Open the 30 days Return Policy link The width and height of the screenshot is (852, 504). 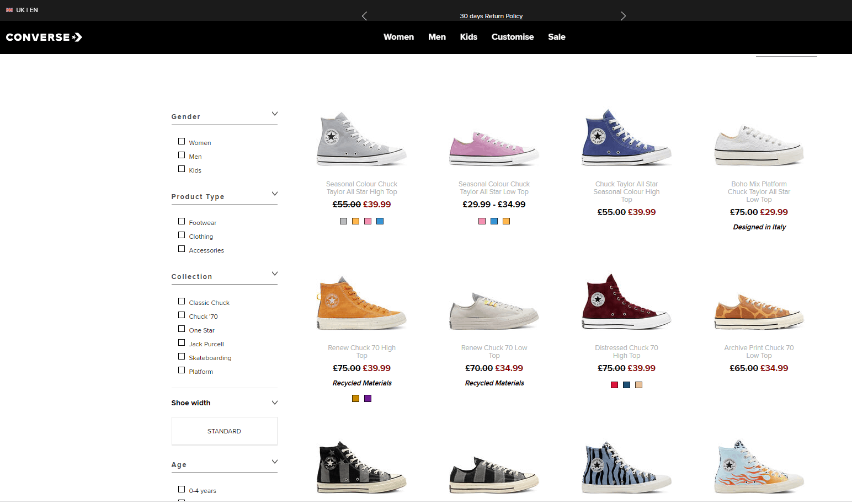pyautogui.click(x=491, y=16)
